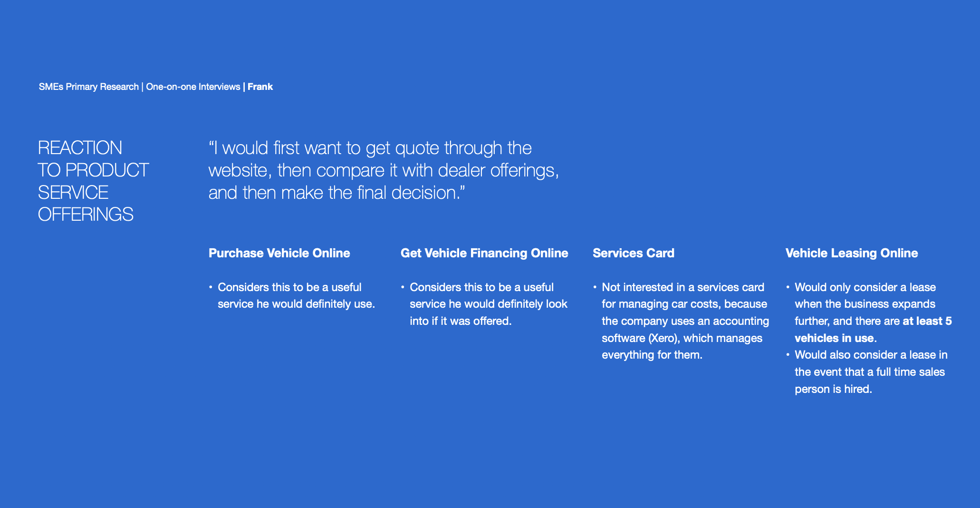Click the 'Get Vehicle Financing Online' heading

[484, 253]
